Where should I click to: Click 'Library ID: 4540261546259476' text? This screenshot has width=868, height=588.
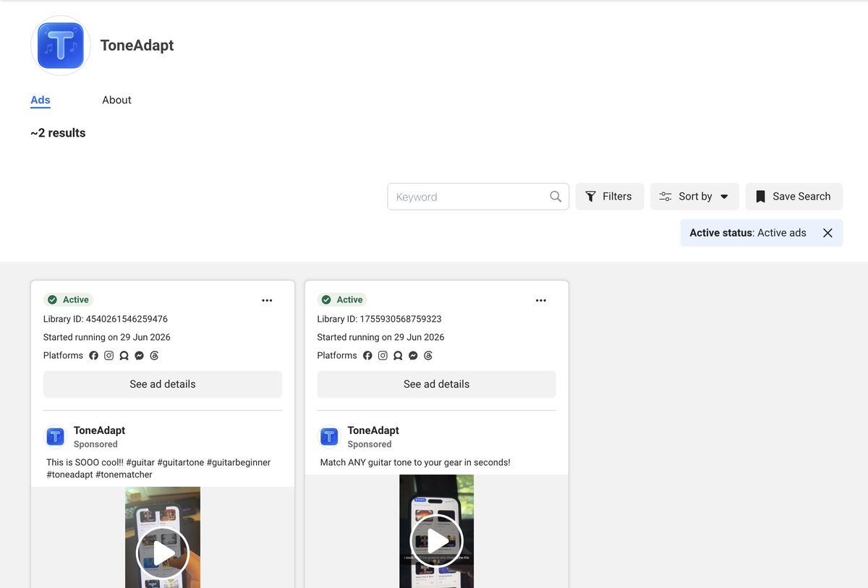click(106, 319)
